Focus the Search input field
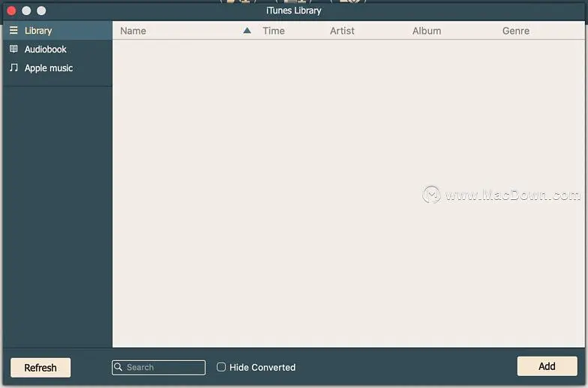Image resolution: width=588 pixels, height=388 pixels. [x=159, y=367]
